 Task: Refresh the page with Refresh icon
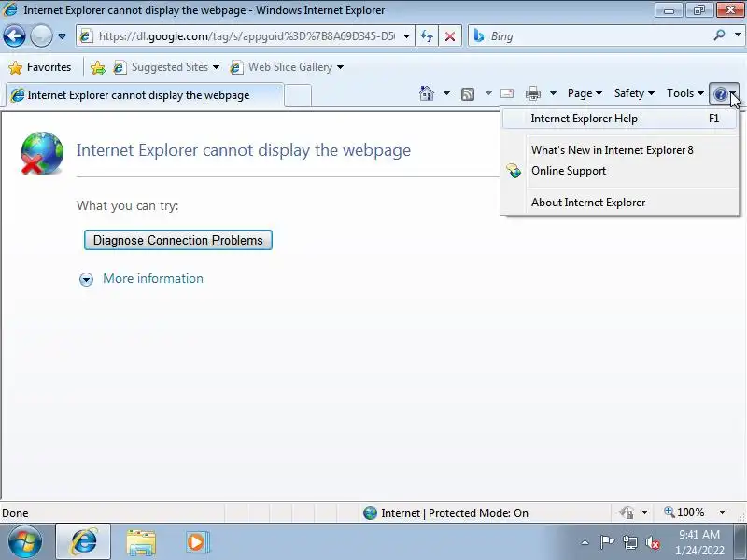[x=427, y=36]
